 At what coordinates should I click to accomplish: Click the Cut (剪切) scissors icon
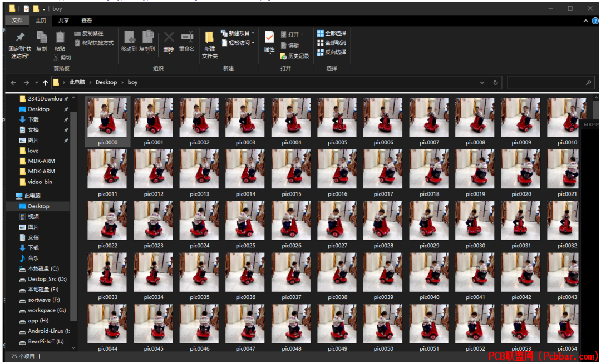click(x=56, y=57)
